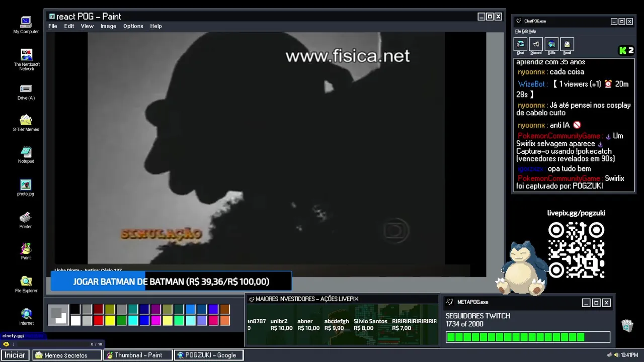Image resolution: width=644 pixels, height=362 pixels.
Task: Click the Silvio Santos investor entry
Action: click(x=370, y=325)
